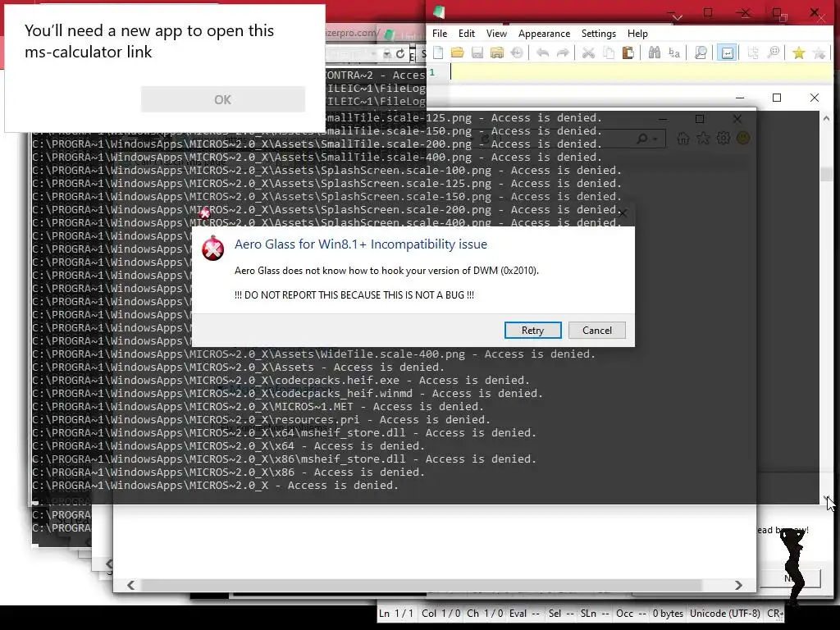Click the address bar padlock icon
Viewport: 840px width, 630px height.
pyautogui.click(x=387, y=53)
